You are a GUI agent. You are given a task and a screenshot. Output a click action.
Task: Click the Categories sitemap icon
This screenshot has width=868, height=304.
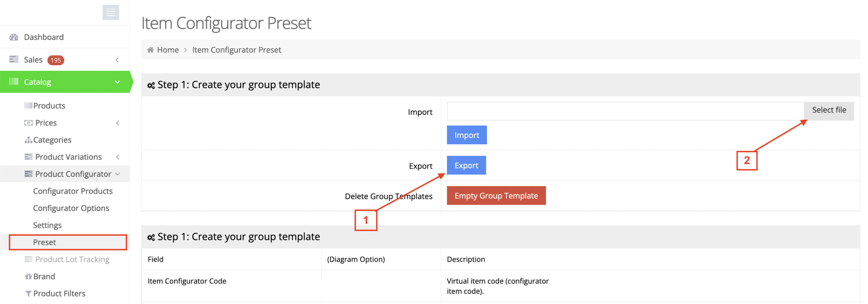tap(28, 140)
